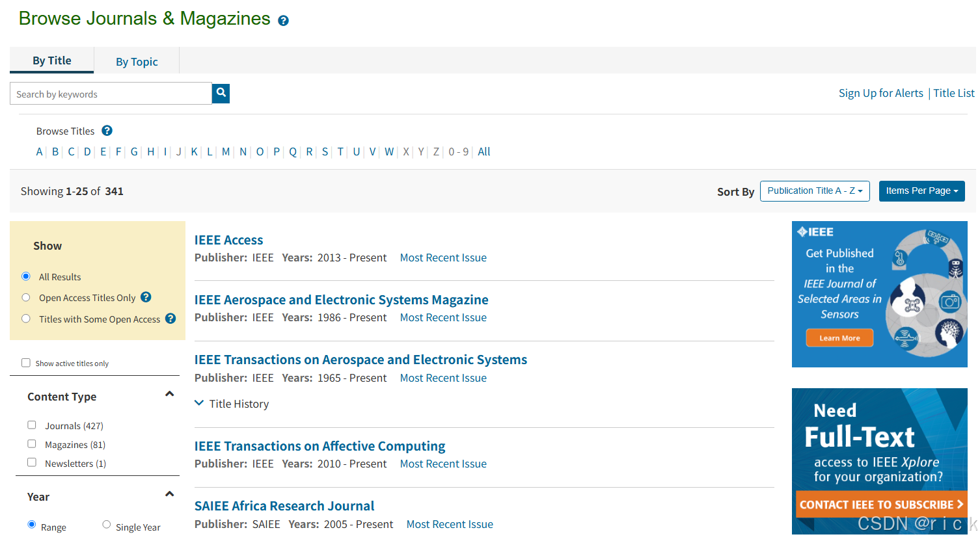Browse titles starting with letter M
This screenshot has width=980, height=541.
[x=226, y=152]
